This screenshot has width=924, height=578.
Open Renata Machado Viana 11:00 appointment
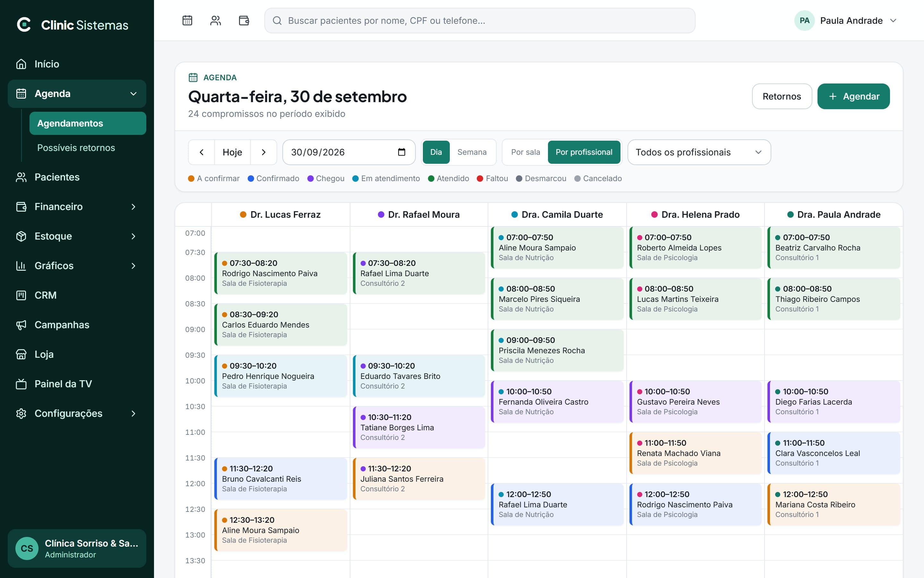click(x=695, y=453)
